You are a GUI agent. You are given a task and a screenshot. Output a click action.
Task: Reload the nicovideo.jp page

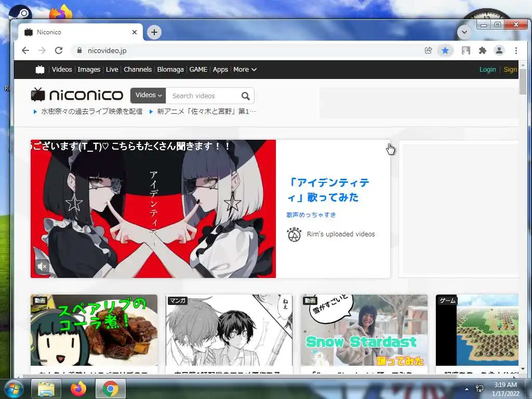coord(59,50)
